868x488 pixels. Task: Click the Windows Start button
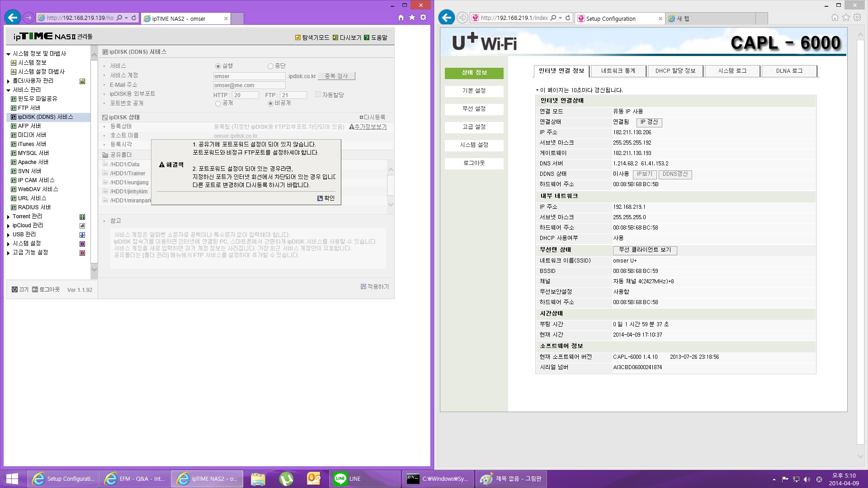click(x=12, y=479)
